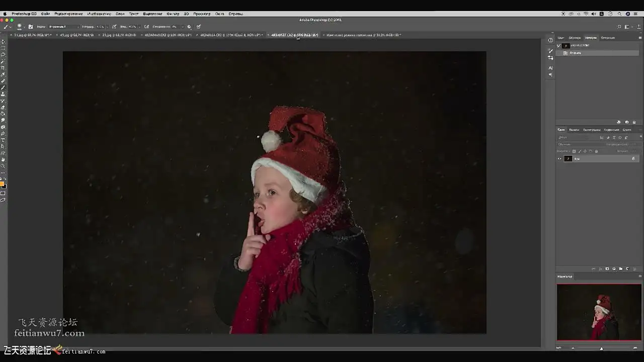The height and width of the screenshot is (362, 644).
Task: Create new document from current state
Action: pyautogui.click(x=619, y=122)
